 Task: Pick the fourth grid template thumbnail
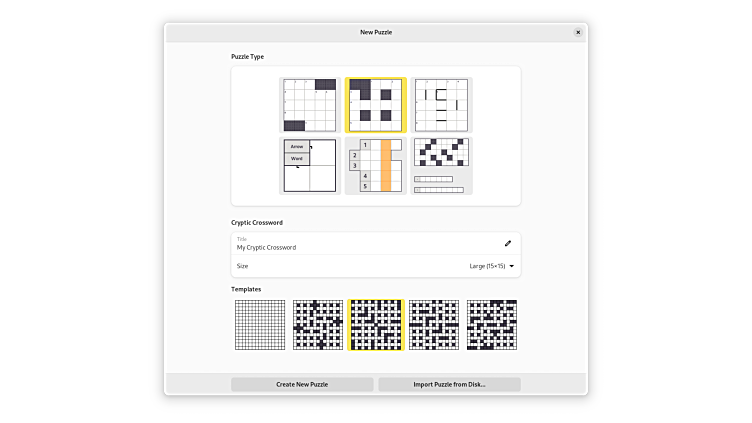434,325
